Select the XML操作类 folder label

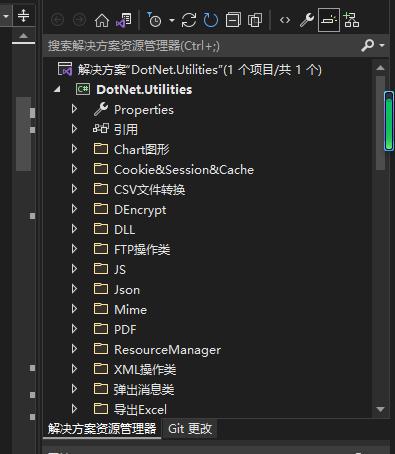[145, 370]
